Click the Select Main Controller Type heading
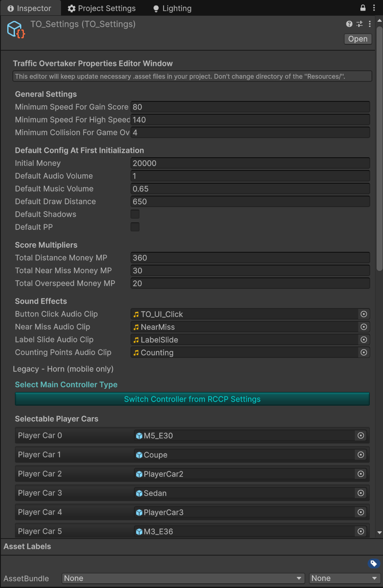 coord(66,384)
